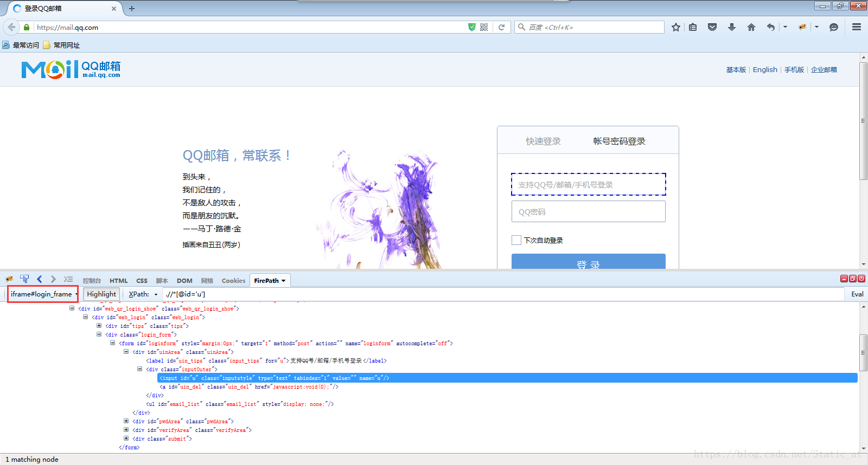This screenshot has height=465, width=868.
Task: Collapse the div class="login_form" node
Action: click(99, 334)
